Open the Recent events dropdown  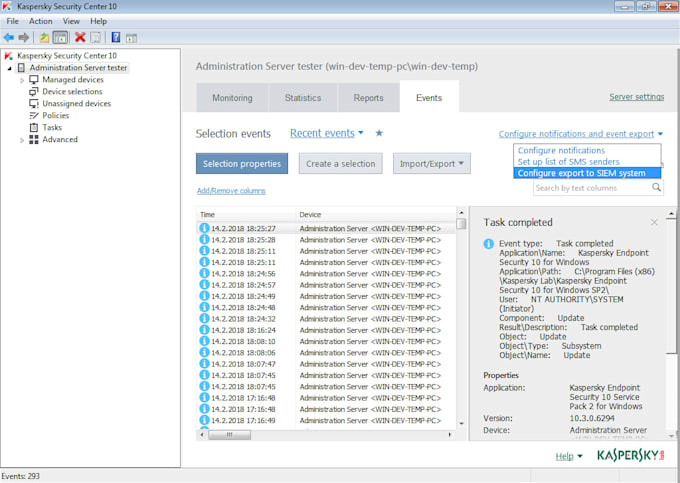coord(327,133)
